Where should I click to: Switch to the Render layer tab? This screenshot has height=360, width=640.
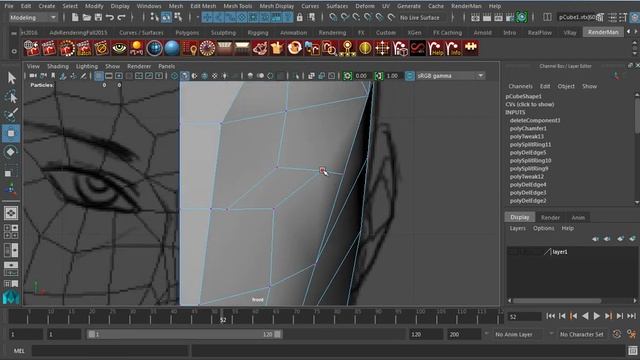pyautogui.click(x=550, y=218)
